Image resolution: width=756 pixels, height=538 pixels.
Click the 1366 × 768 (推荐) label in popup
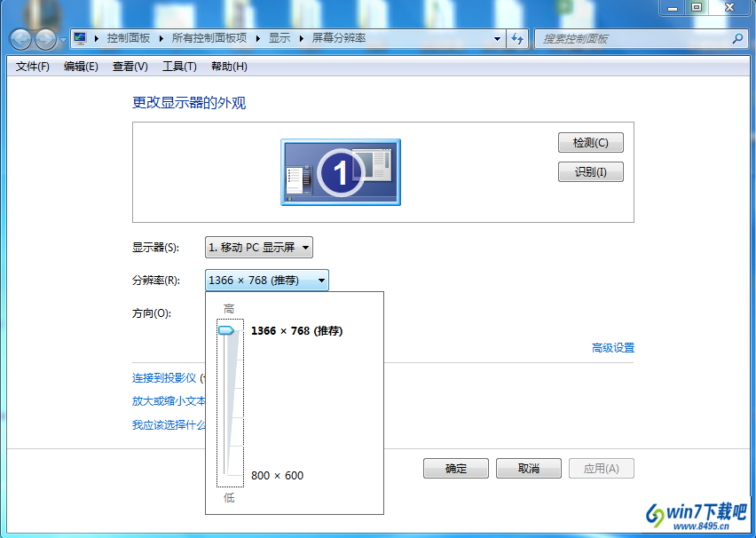tap(296, 331)
